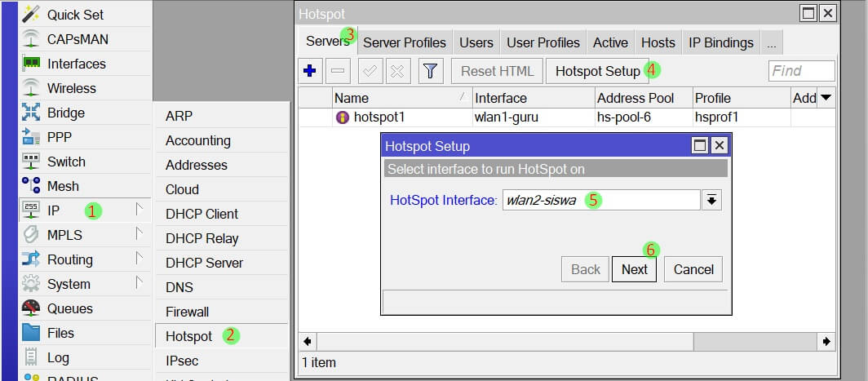Image resolution: width=868 pixels, height=381 pixels.
Task: Select Hotspot in the IP submenu
Action: pos(188,336)
